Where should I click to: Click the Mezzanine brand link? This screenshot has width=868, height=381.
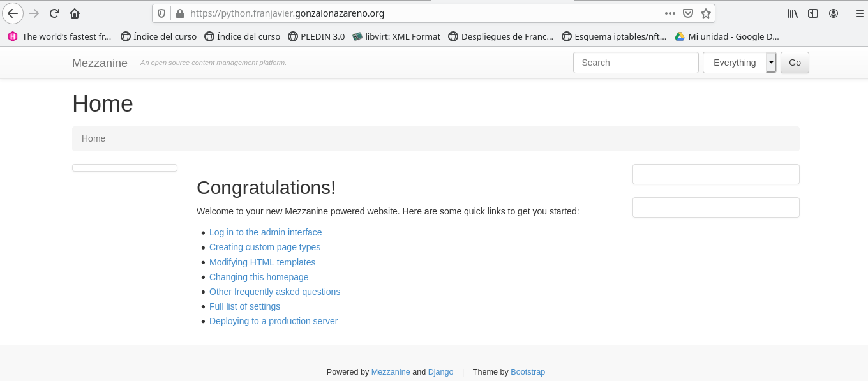pyautogui.click(x=100, y=63)
